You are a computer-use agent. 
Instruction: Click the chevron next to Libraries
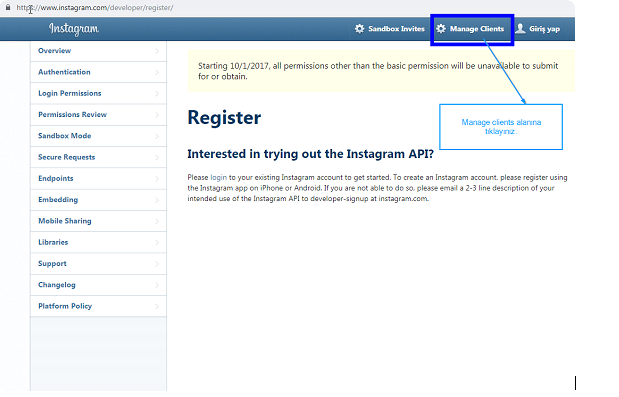coord(157,243)
